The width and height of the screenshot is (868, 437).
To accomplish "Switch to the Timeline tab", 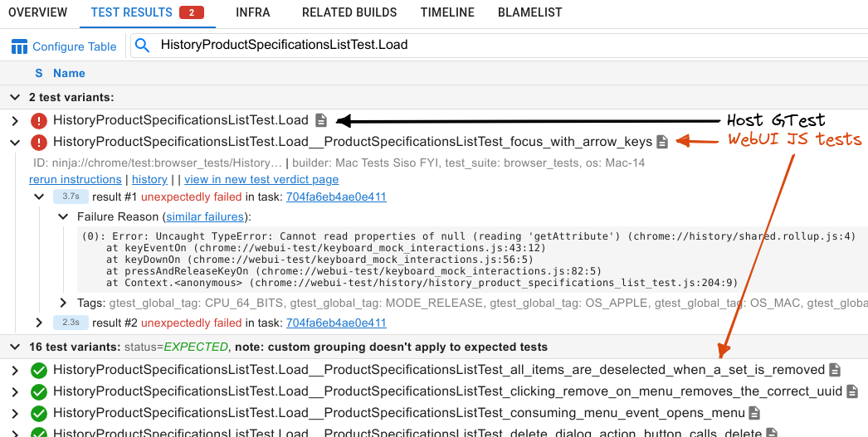I will [447, 12].
